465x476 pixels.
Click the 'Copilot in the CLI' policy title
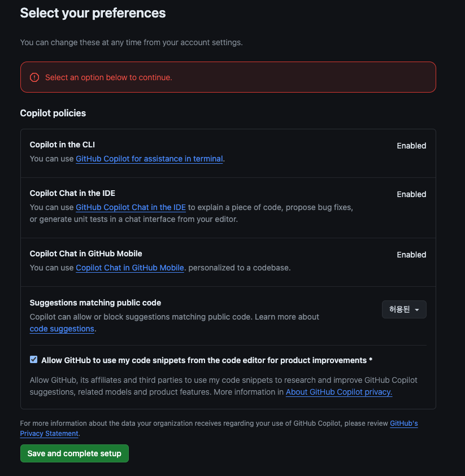[62, 145]
